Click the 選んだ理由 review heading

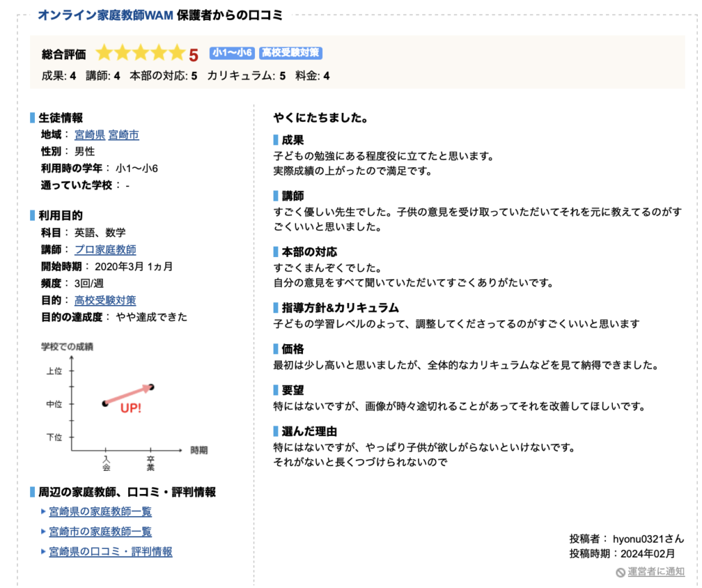309,431
